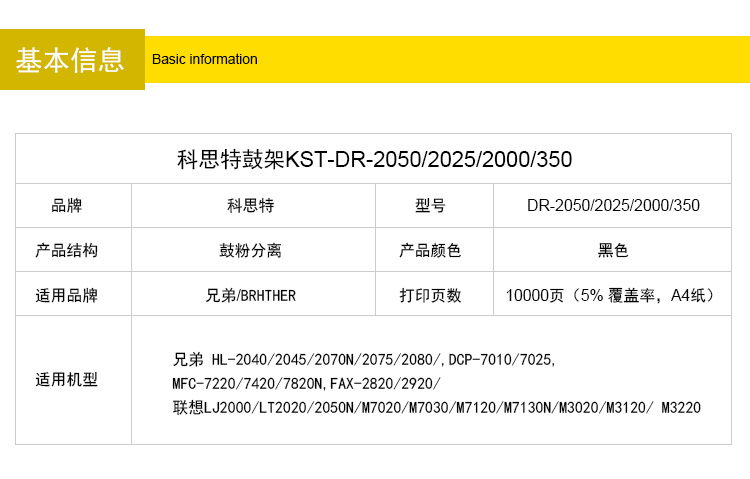The width and height of the screenshot is (750, 479).
Task: Click the 基本信息 heading block
Action: click(71, 59)
